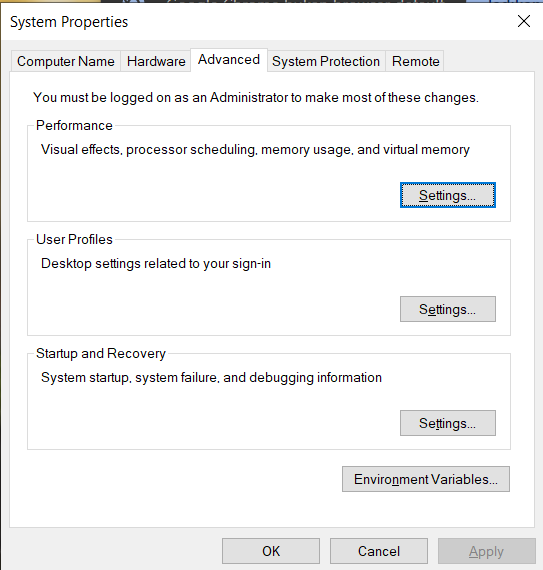Click the system startup debugging description text
Image resolution: width=543 pixels, height=570 pixels.
click(211, 378)
